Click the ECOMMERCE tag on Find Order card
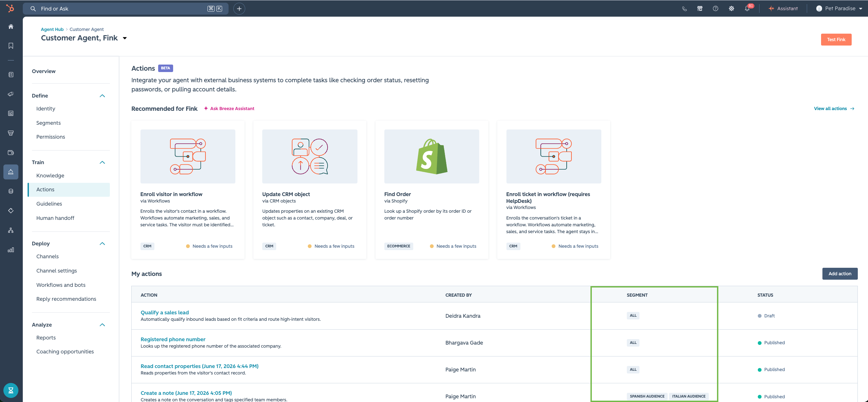The height and width of the screenshot is (402, 868). pos(399,246)
